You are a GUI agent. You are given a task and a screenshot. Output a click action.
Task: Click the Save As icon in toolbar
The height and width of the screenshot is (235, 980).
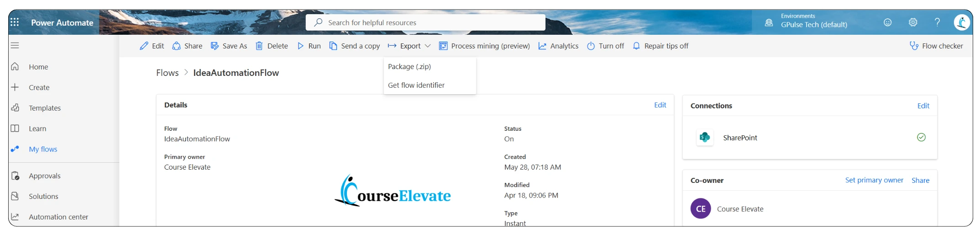(215, 46)
